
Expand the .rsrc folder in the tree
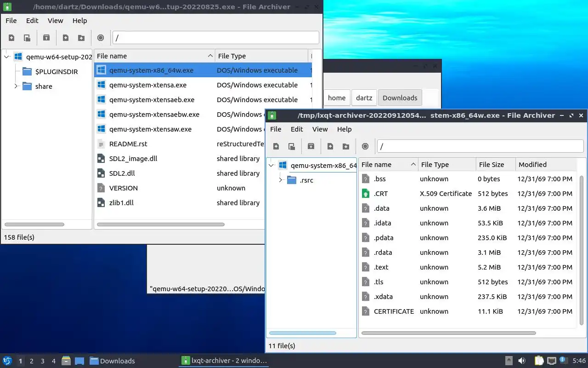tap(280, 180)
